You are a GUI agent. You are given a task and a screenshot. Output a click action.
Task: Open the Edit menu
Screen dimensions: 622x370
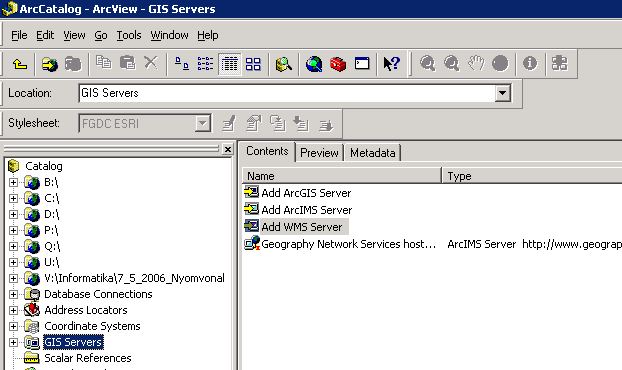(45, 35)
